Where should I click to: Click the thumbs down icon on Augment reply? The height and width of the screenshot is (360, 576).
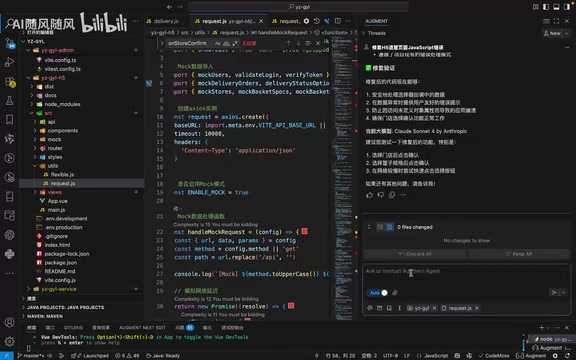click(381, 195)
